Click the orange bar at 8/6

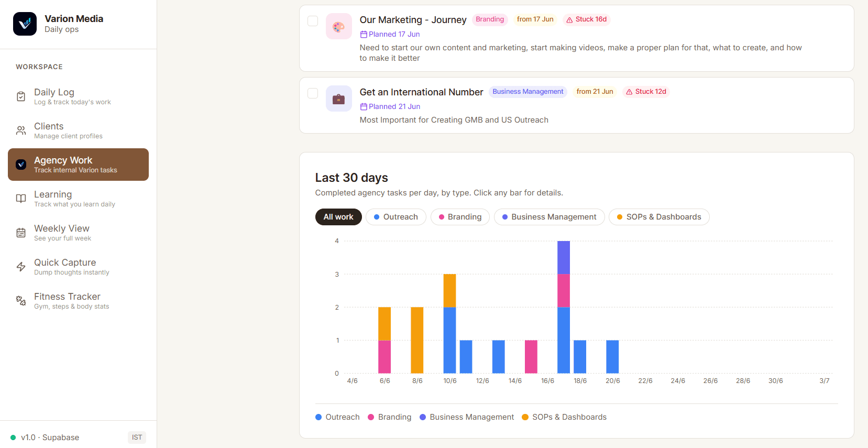[417, 341]
